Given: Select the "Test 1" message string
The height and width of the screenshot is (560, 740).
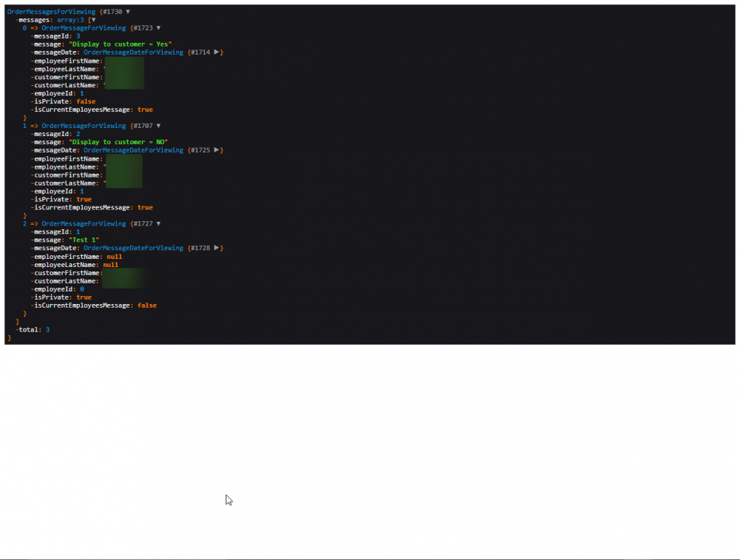Looking at the screenshot, I should click(84, 240).
